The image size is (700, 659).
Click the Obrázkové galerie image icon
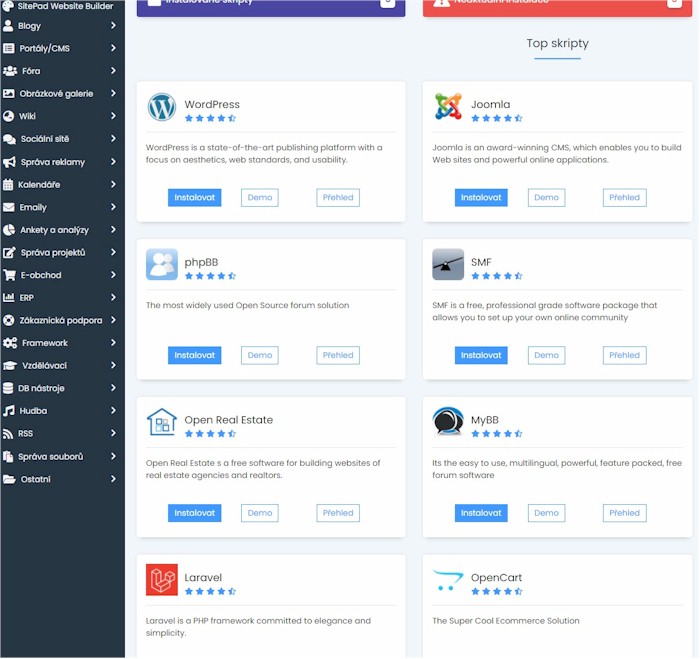8,93
